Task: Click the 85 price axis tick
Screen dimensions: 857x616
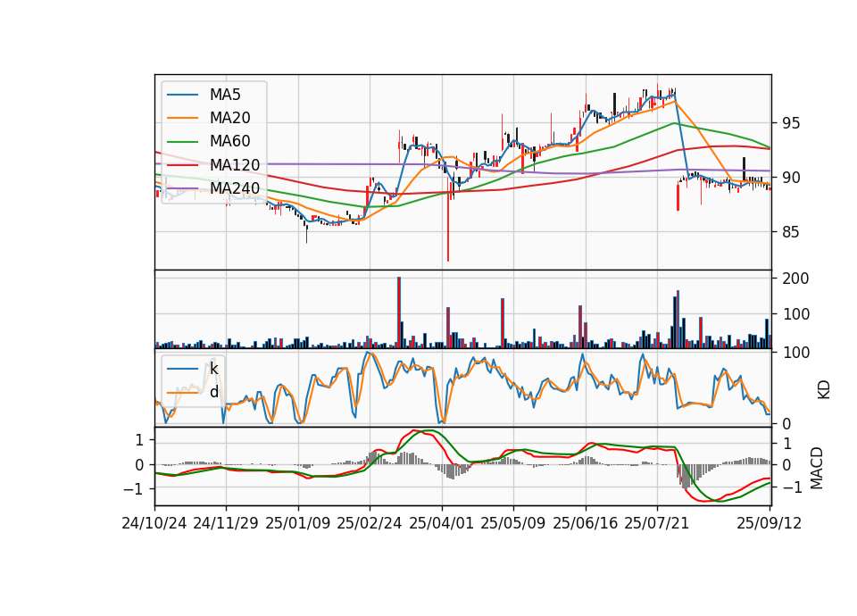Action: pos(790,232)
